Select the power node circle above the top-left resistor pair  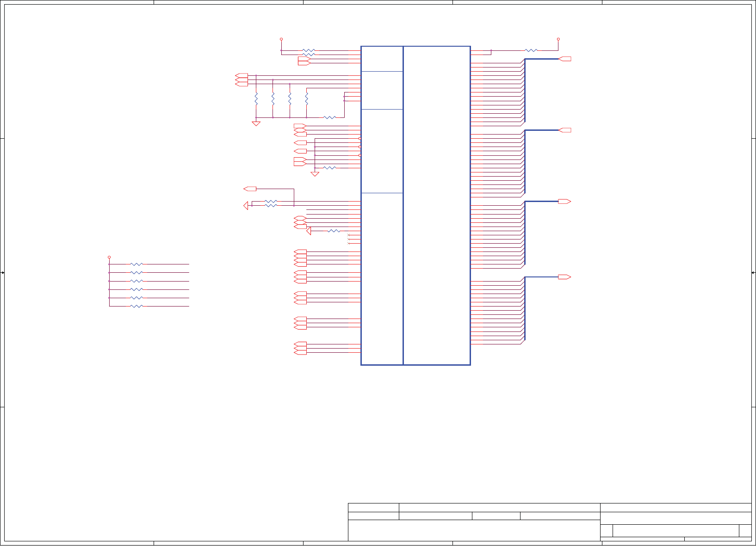pos(281,39)
